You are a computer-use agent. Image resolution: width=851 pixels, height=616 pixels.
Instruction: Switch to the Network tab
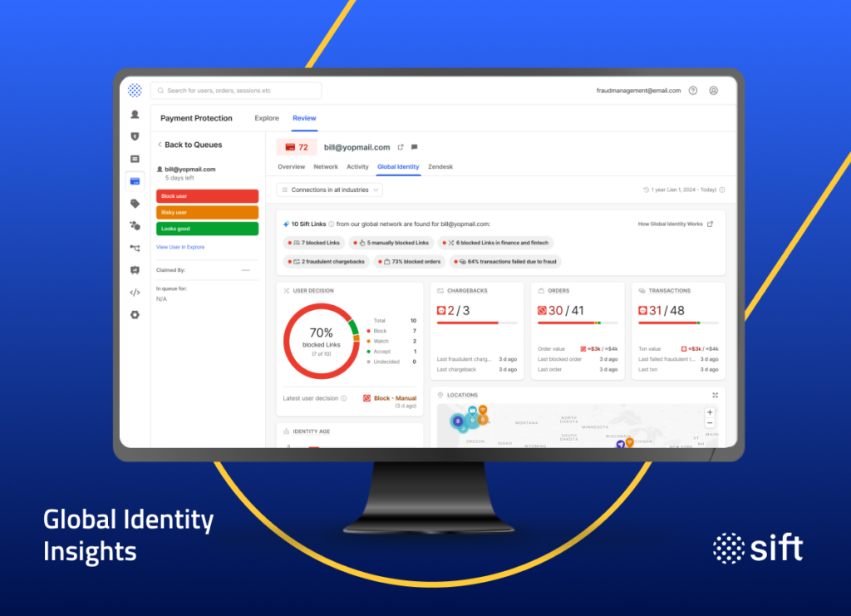click(326, 166)
